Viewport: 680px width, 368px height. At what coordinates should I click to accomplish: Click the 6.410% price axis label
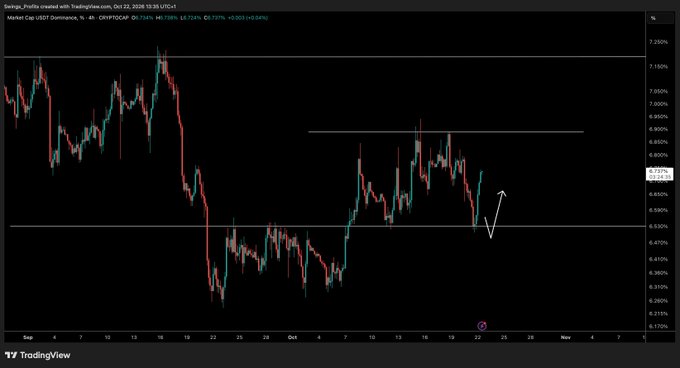[658, 259]
